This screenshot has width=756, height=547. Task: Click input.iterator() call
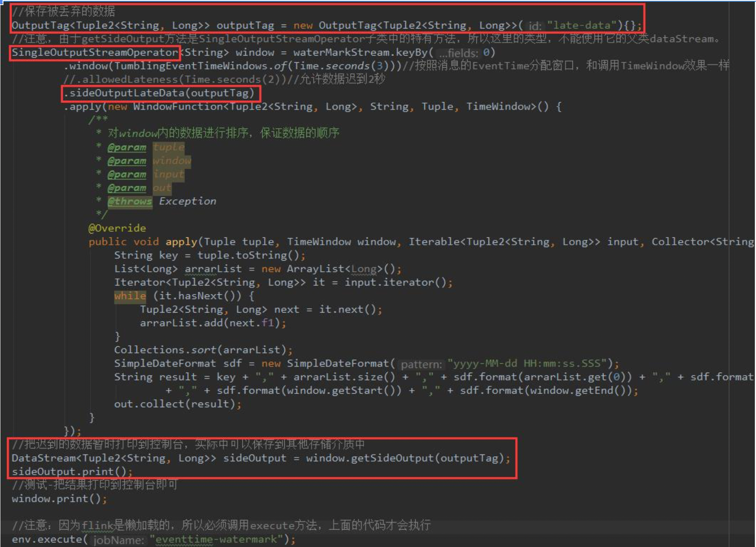coord(395,282)
